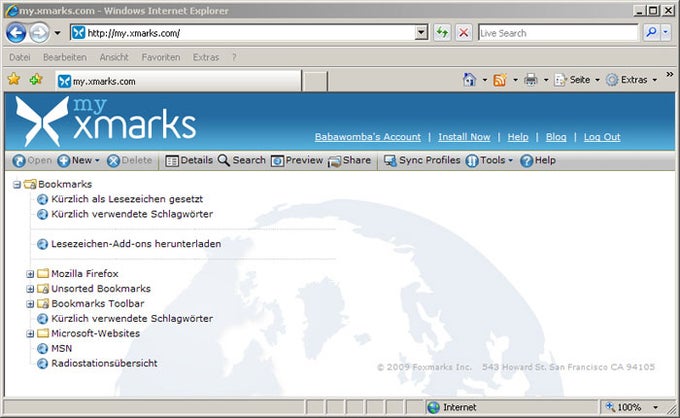
Task: Open the recent pages dropdown next to Forward
Action: tap(57, 33)
